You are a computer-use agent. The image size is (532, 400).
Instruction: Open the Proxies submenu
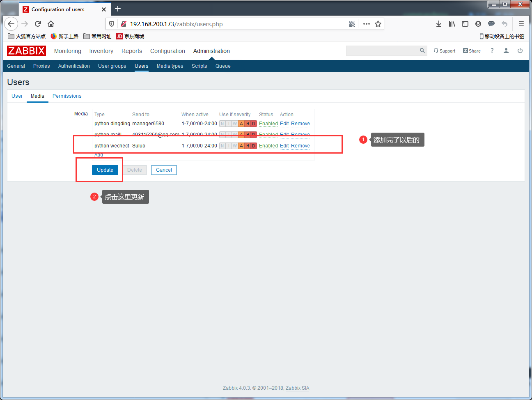click(41, 66)
